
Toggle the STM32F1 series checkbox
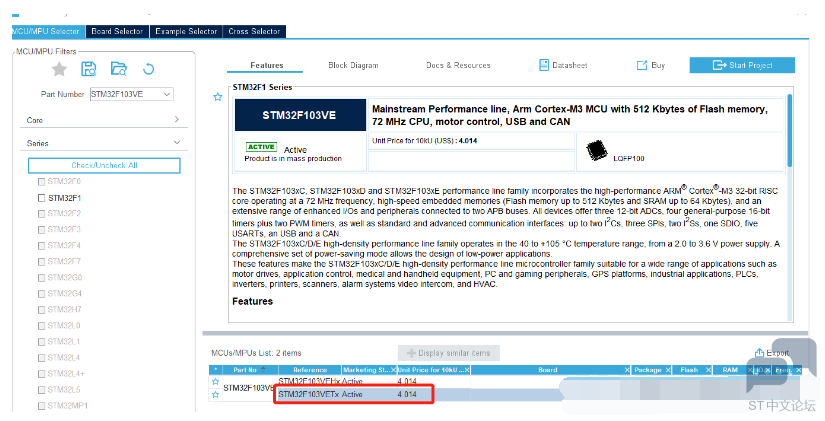(41, 198)
